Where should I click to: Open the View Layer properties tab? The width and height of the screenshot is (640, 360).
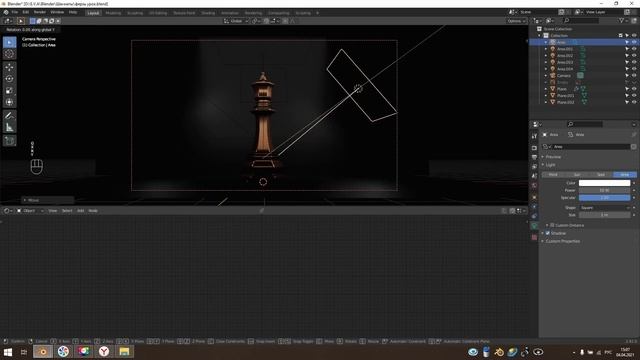pos(534,167)
